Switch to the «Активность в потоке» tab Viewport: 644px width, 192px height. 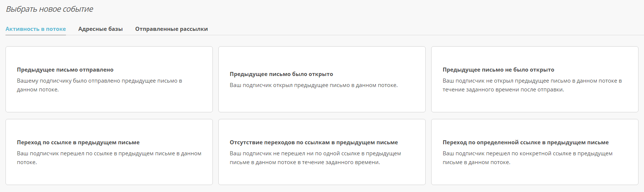coord(36,29)
